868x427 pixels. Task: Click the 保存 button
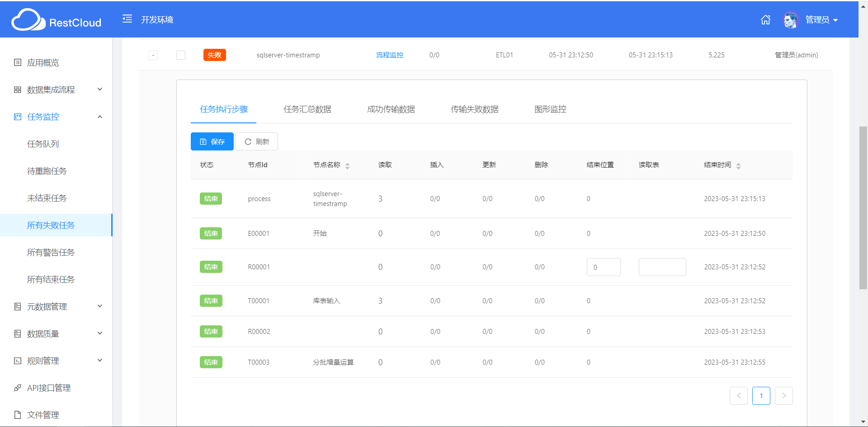[212, 141]
